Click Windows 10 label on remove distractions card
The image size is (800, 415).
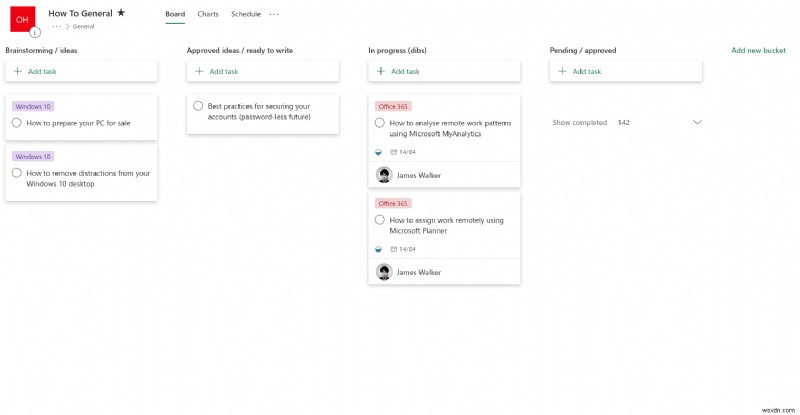tap(33, 156)
